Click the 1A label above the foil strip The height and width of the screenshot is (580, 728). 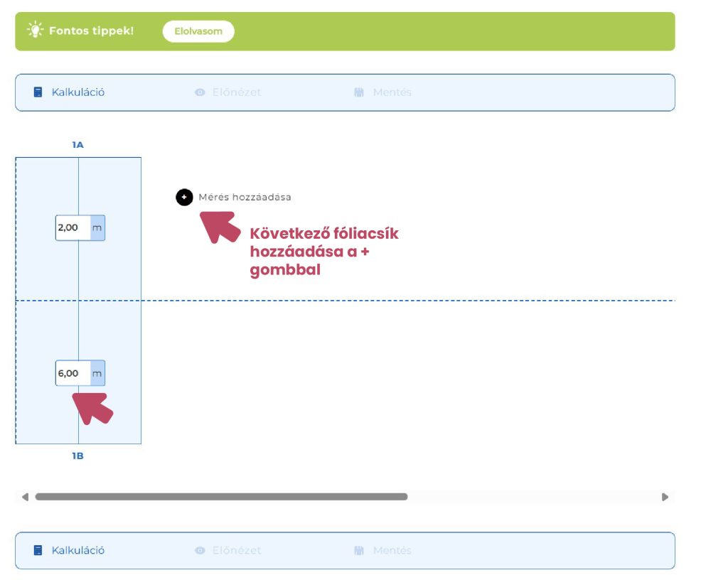(77, 145)
